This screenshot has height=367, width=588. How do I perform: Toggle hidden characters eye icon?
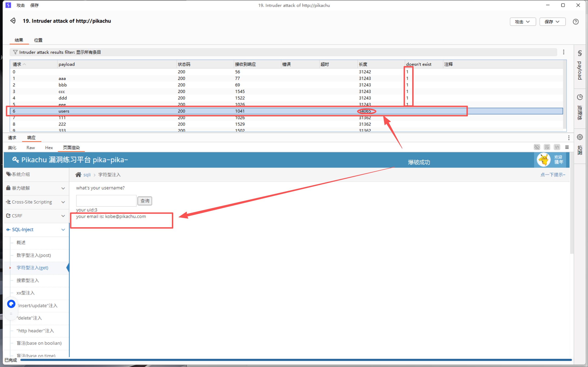pyautogui.click(x=537, y=147)
